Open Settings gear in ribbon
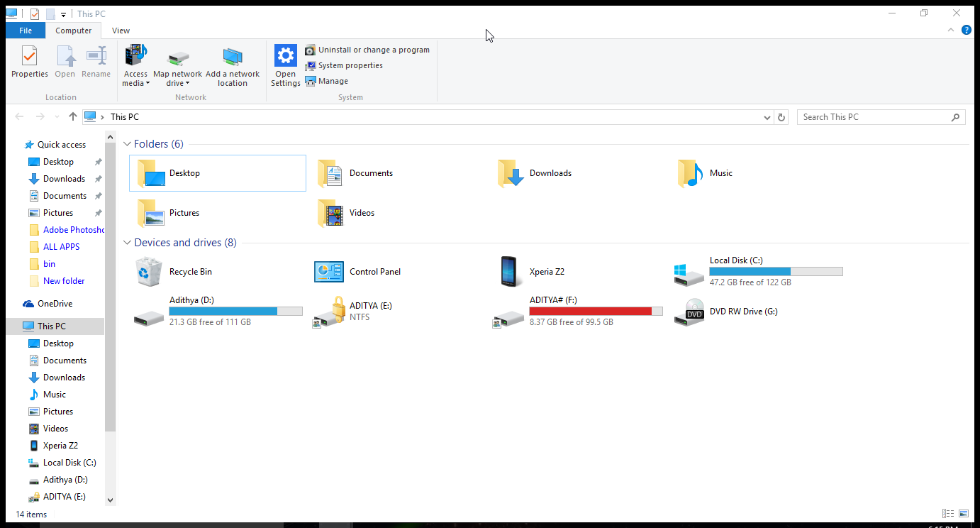 [x=286, y=55]
